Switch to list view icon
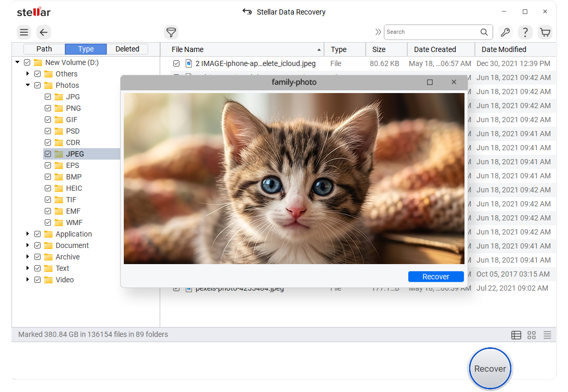Screen dimensions: 568x392 547,335
